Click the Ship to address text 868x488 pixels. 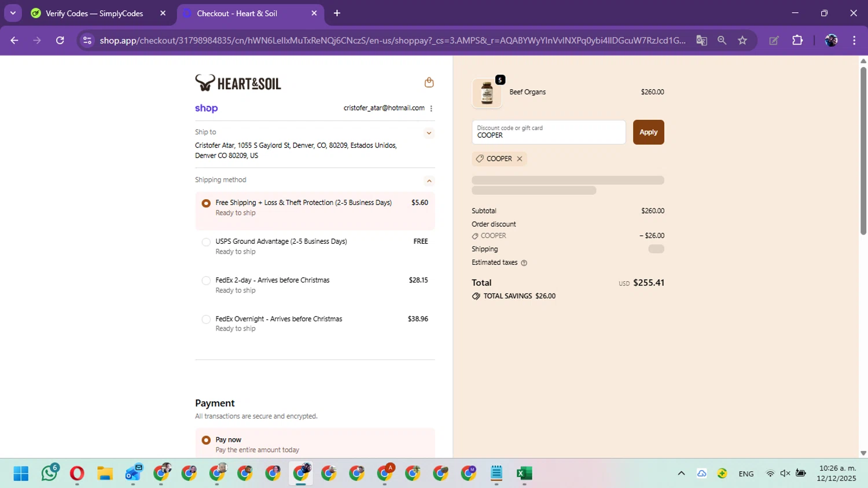[x=296, y=151]
